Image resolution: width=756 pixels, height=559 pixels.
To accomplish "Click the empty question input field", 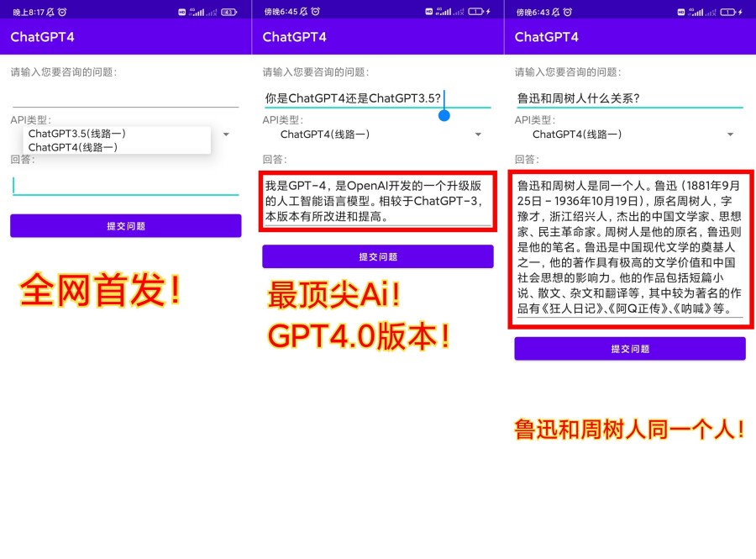I will click(125, 97).
